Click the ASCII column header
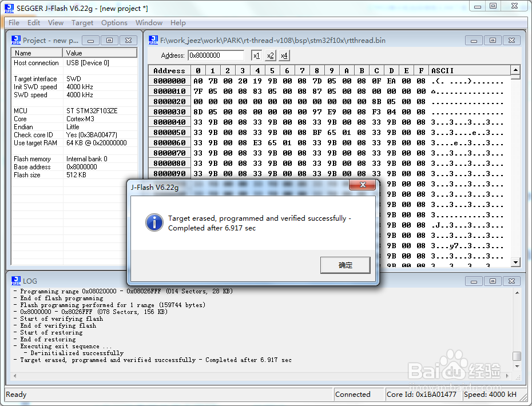The width and height of the screenshot is (532, 406). (x=469, y=70)
